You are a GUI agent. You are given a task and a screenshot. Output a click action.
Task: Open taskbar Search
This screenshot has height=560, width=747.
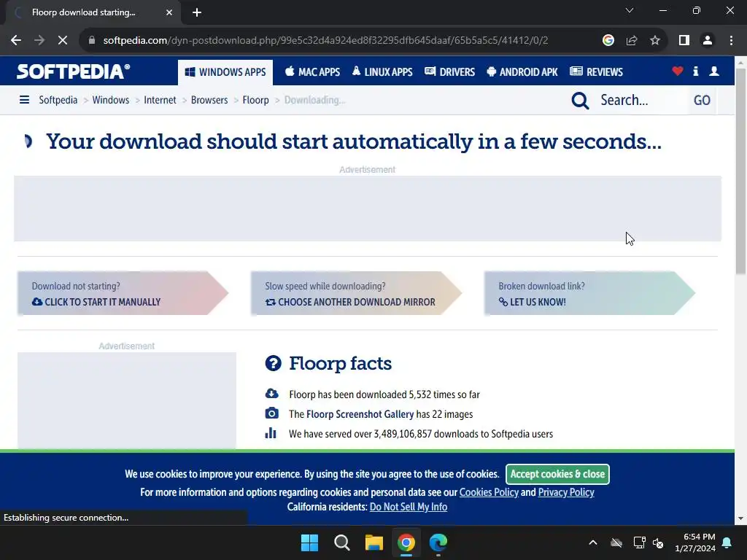pos(341,542)
